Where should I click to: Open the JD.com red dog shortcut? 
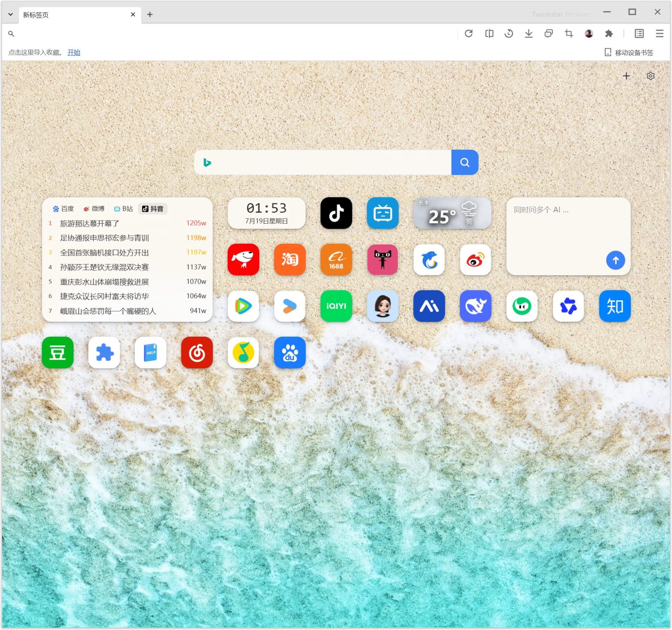click(x=243, y=260)
